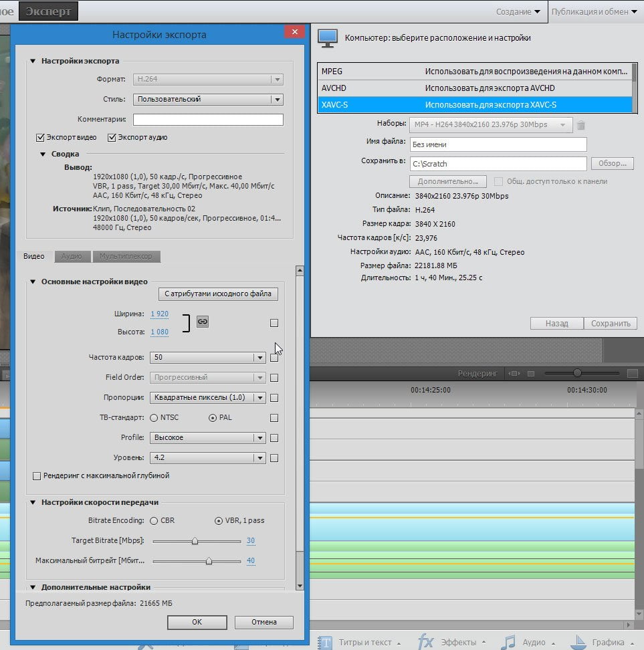Image resolution: width=644 pixels, height=650 pixels.
Task: Click the Рендеринг button
Action: (x=477, y=374)
